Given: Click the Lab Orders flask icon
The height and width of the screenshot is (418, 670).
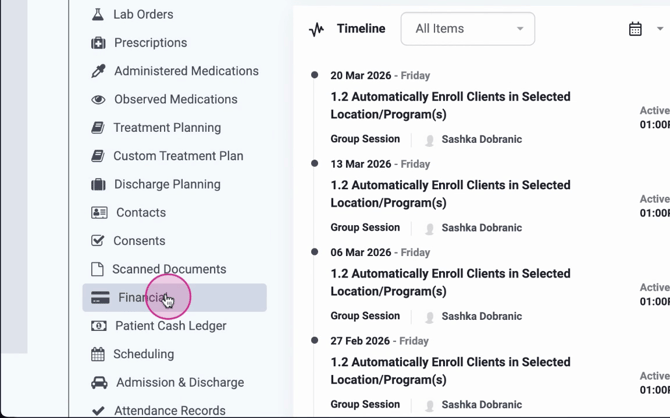Looking at the screenshot, I should tap(98, 15).
